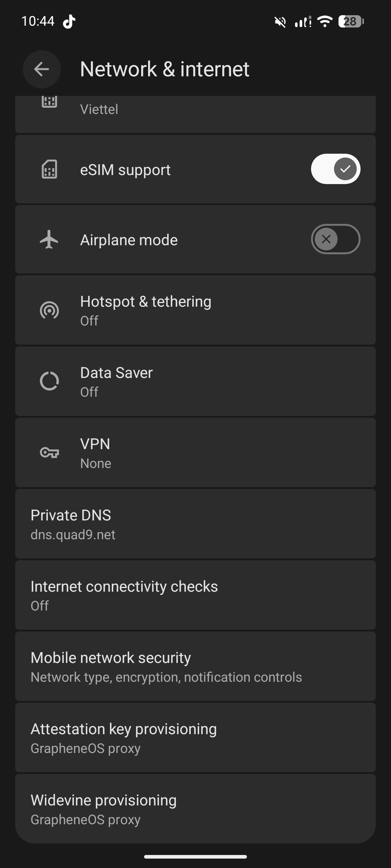Disable the eSIM support switch
This screenshot has width=391, height=868.
tap(335, 169)
